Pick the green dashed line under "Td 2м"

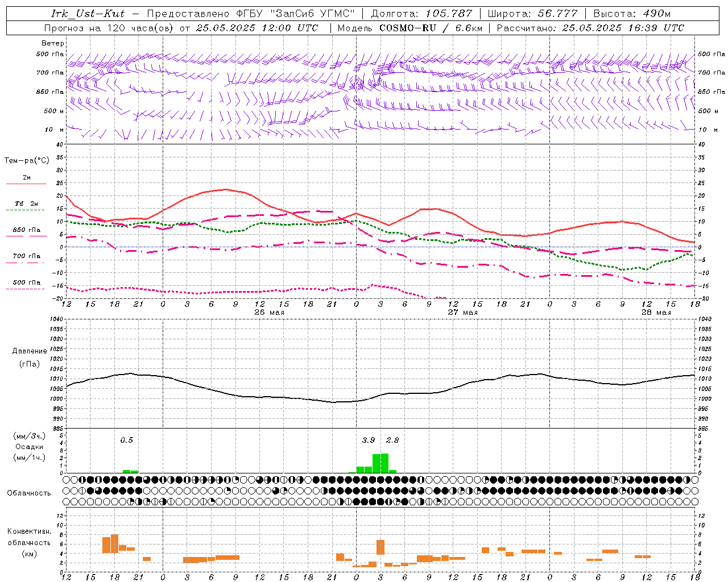[26, 210]
